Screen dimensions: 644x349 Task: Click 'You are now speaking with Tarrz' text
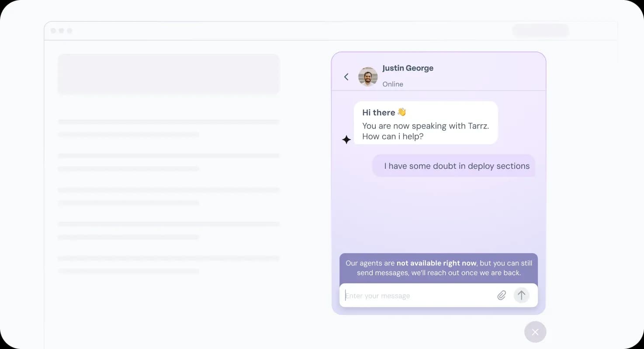click(x=425, y=126)
